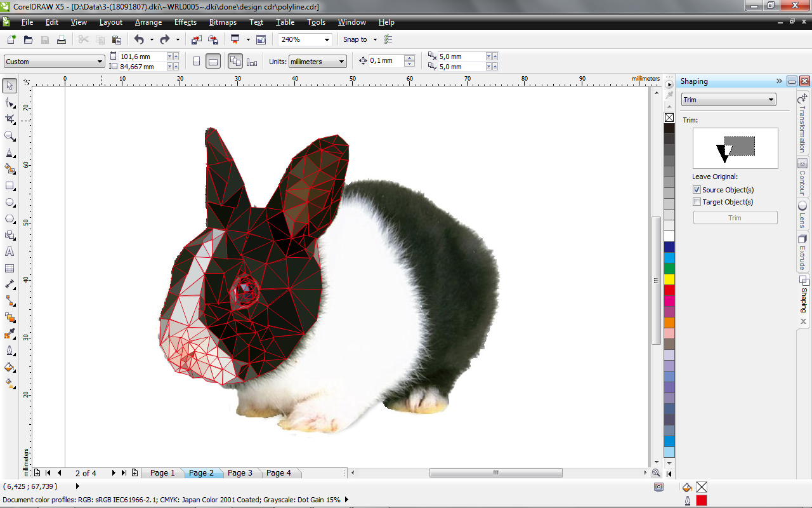This screenshot has height=508, width=812.
Task: Select the Shape tool
Action: 9,102
